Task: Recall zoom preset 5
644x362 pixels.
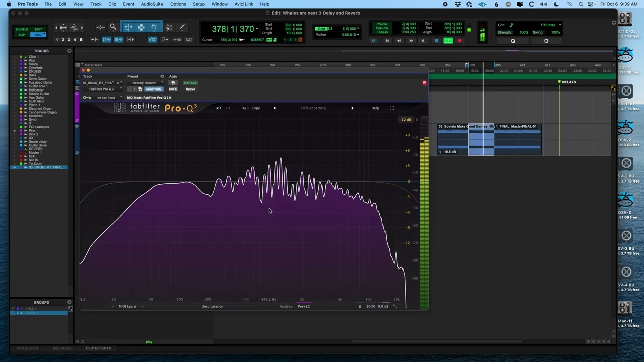Action: (x=81, y=40)
